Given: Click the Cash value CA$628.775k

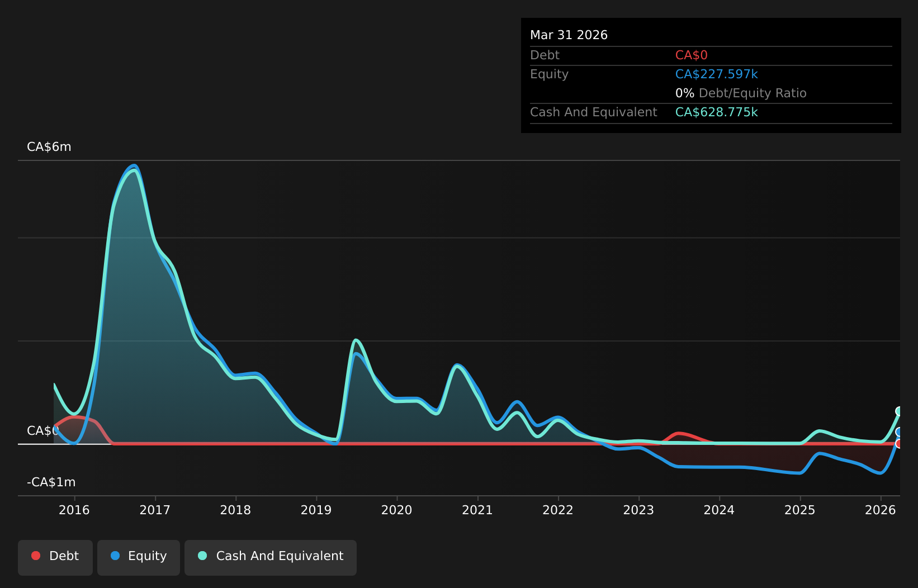Looking at the screenshot, I should coord(717,112).
